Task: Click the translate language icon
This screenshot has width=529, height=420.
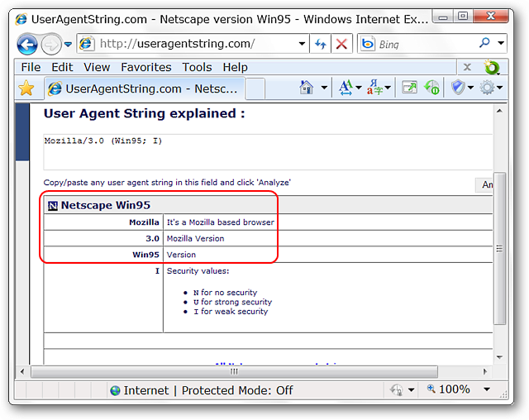Action: (374, 88)
